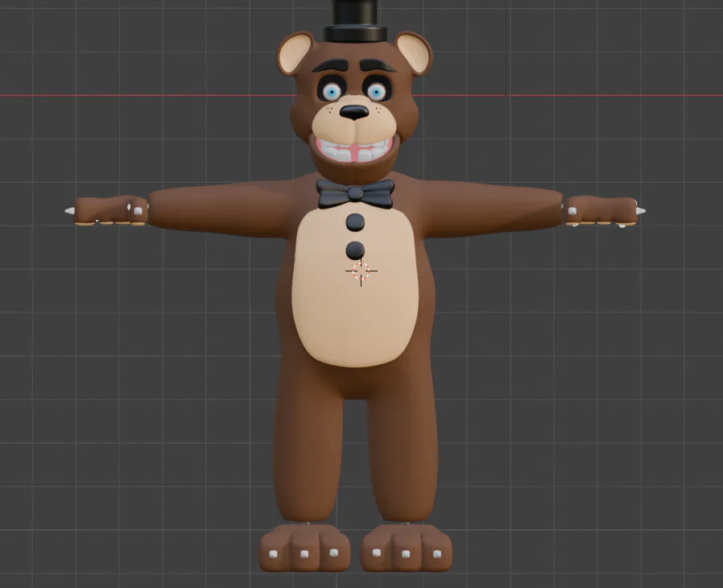The height and width of the screenshot is (588, 723).
Task: Select the bear's black nose
Action: point(354,112)
